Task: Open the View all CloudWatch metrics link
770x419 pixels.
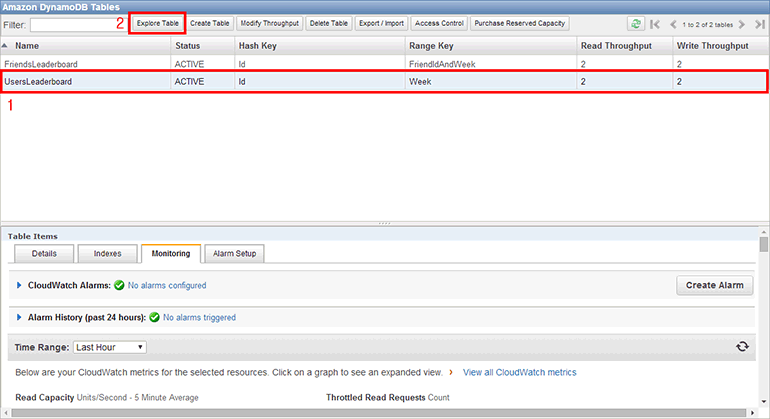Action: [519, 372]
